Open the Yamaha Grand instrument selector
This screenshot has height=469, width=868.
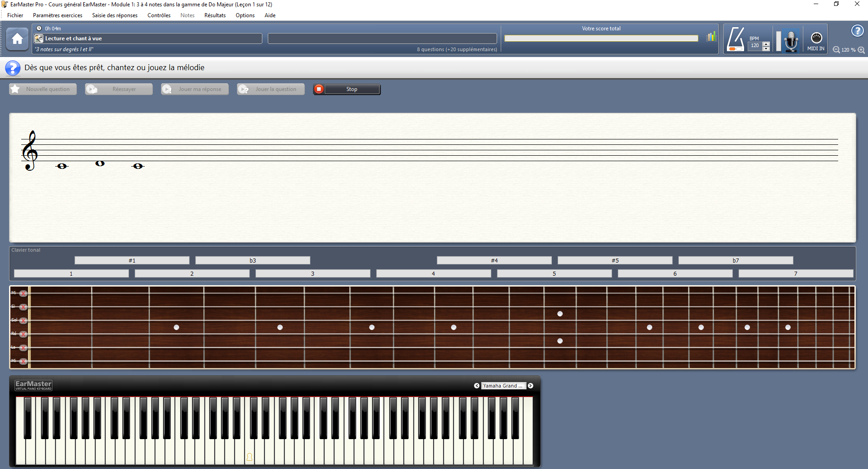[503, 386]
